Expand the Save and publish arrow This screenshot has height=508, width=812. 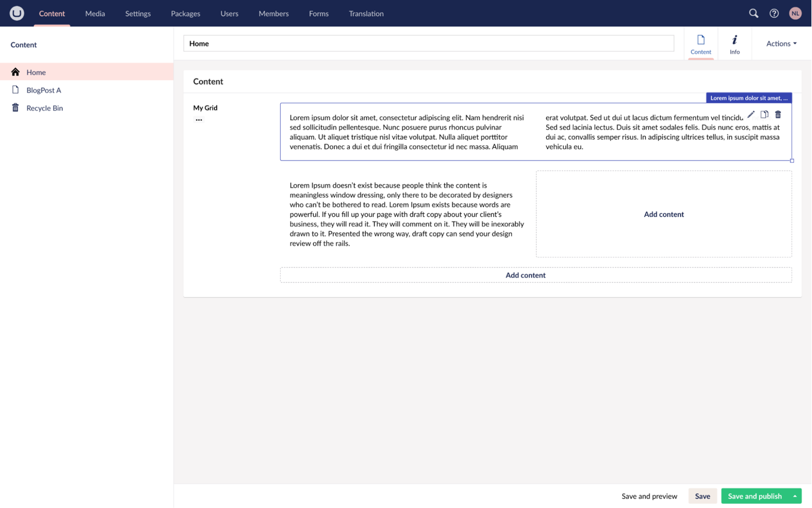tap(795, 496)
